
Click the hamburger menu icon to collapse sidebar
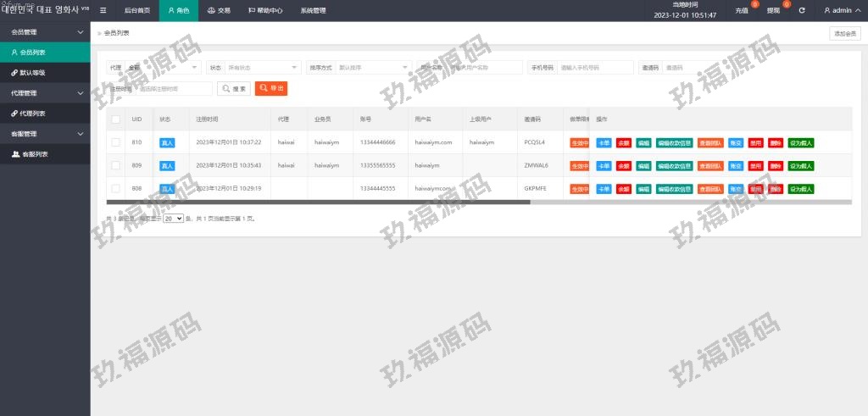(103, 11)
